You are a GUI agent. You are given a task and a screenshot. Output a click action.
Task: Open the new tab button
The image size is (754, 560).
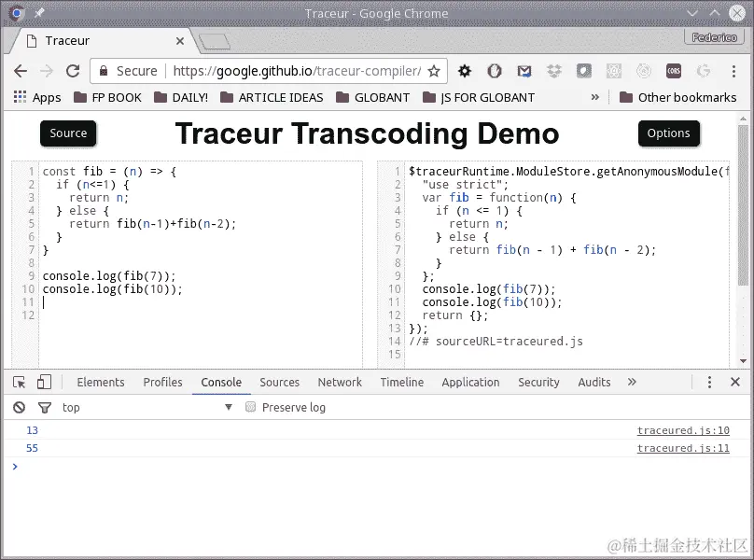215,42
